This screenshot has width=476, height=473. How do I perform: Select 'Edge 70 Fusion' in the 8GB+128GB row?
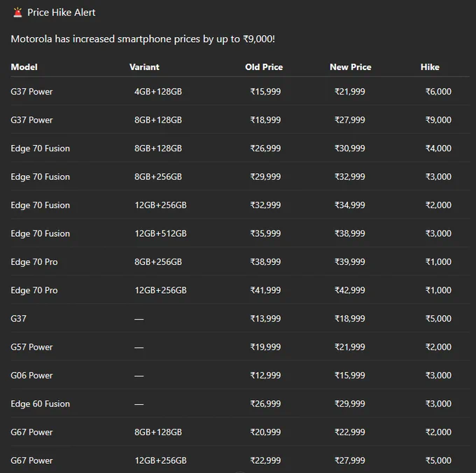point(40,149)
